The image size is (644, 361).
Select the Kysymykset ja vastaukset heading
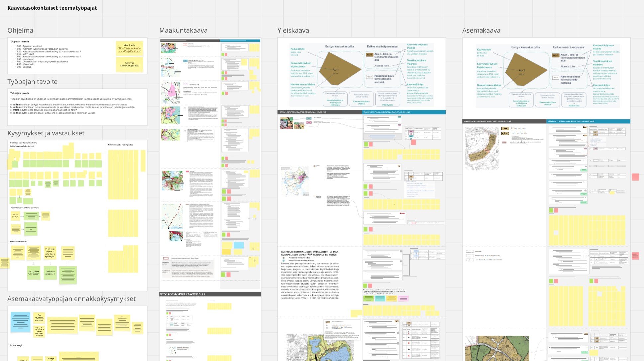tap(46, 133)
